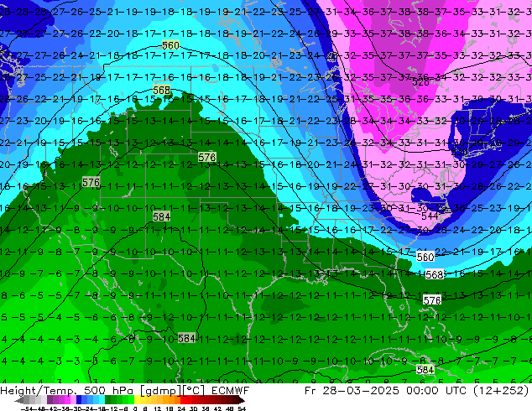Click the '54' value ending the legend scale

pos(242,408)
